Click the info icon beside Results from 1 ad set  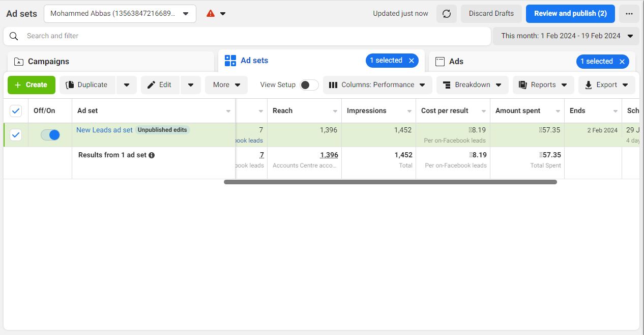click(x=152, y=155)
